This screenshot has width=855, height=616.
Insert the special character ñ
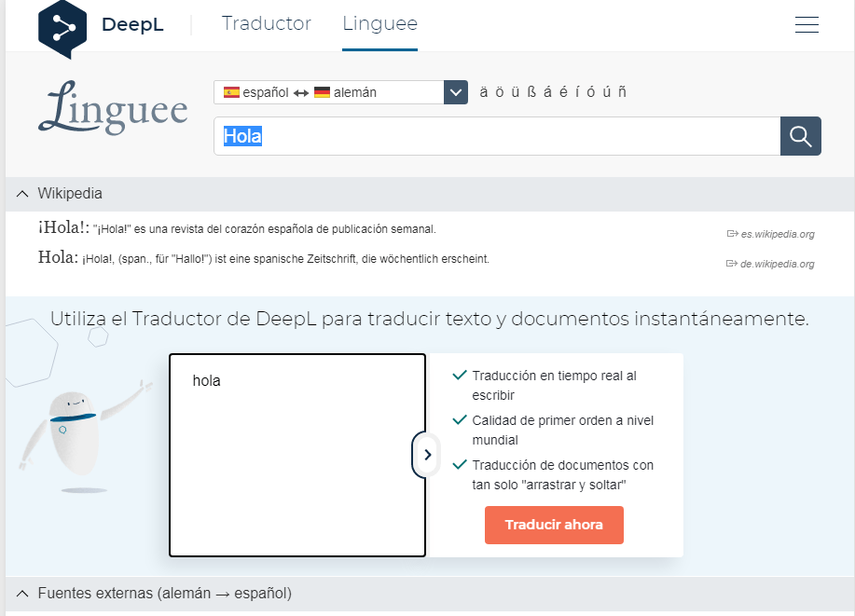(621, 92)
